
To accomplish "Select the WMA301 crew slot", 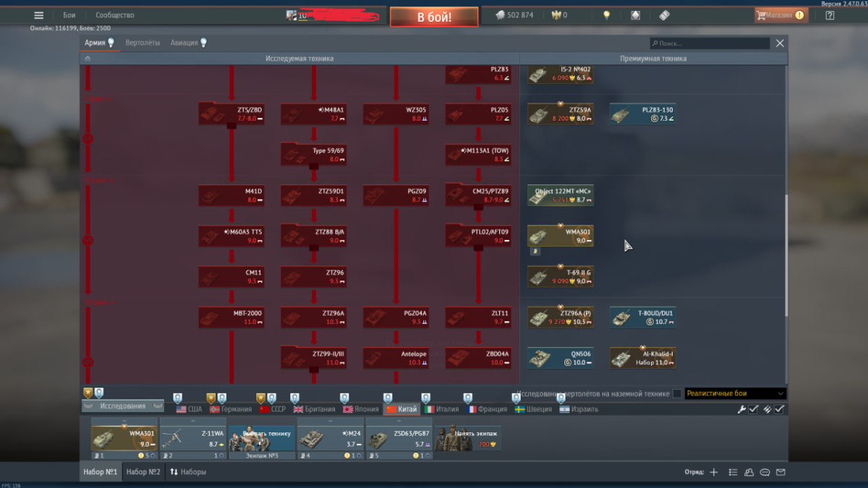I will tap(124, 438).
